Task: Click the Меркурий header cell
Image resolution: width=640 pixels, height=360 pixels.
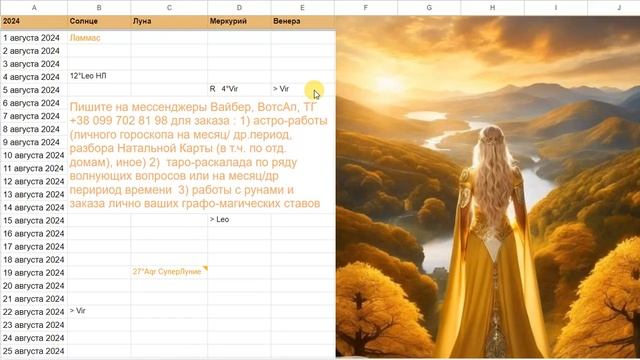Action: 239,21
